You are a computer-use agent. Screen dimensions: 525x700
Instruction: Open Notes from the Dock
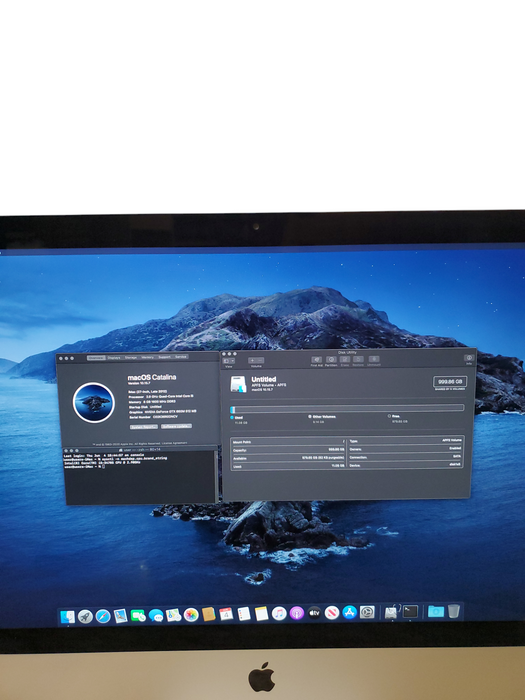click(262, 613)
